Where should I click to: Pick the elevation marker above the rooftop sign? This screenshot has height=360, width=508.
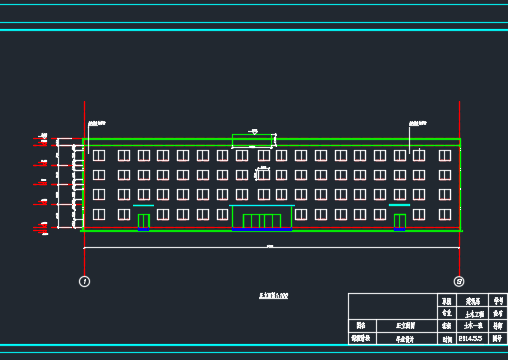(254, 132)
